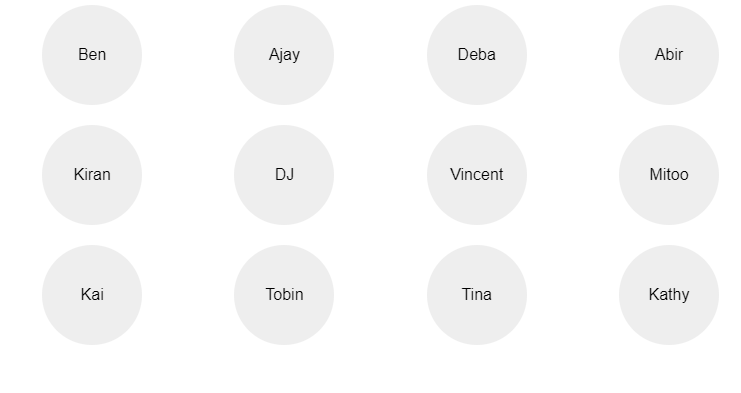
Task: Click the Ben circle avatar
Action: click(x=92, y=55)
